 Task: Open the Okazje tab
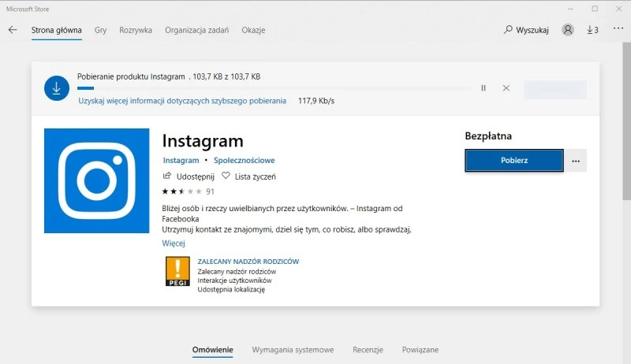click(x=253, y=30)
